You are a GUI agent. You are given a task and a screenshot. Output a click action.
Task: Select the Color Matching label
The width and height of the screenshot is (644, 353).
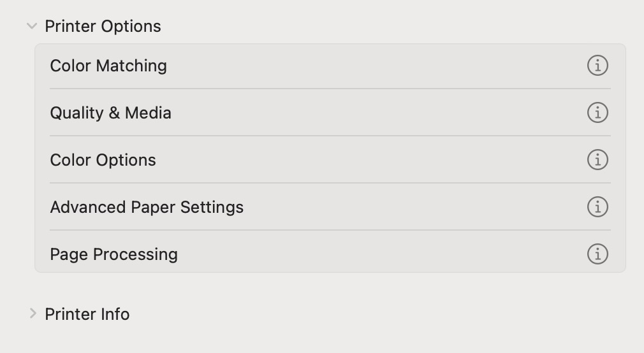click(x=108, y=66)
